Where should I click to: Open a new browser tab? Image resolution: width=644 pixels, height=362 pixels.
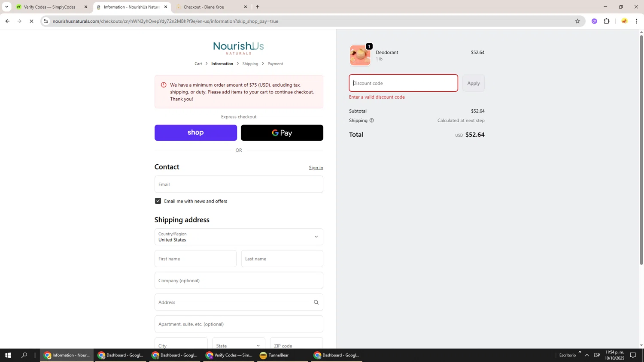(x=258, y=7)
